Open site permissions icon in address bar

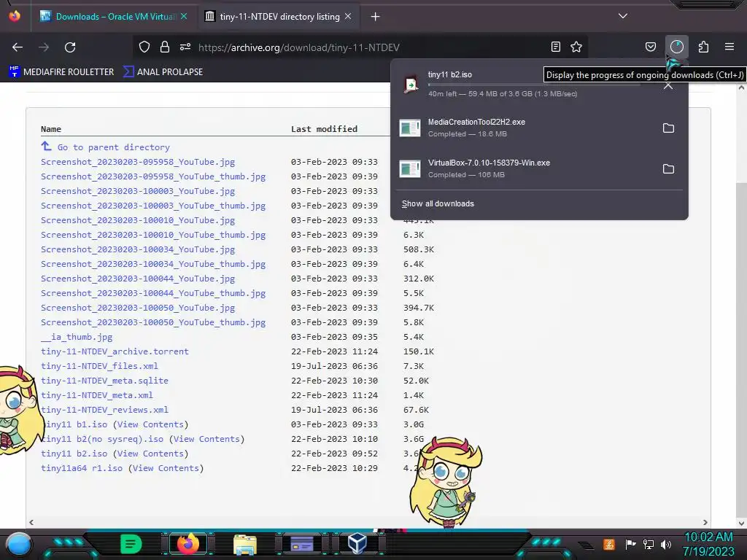(185, 47)
